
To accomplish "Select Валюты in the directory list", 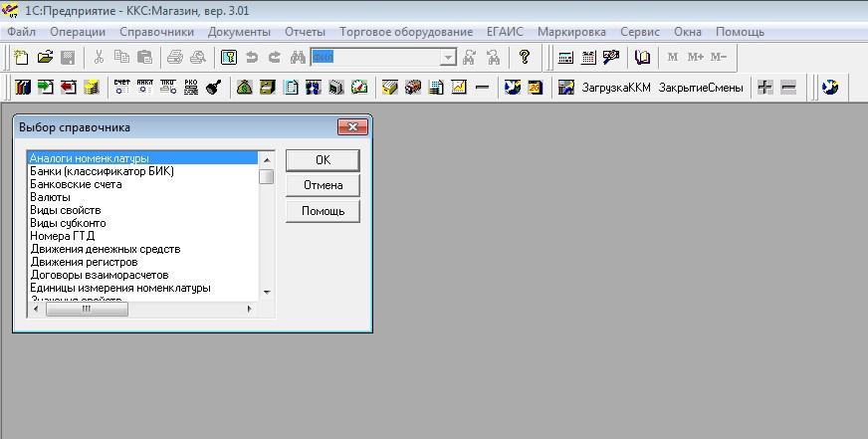I will 50,197.
